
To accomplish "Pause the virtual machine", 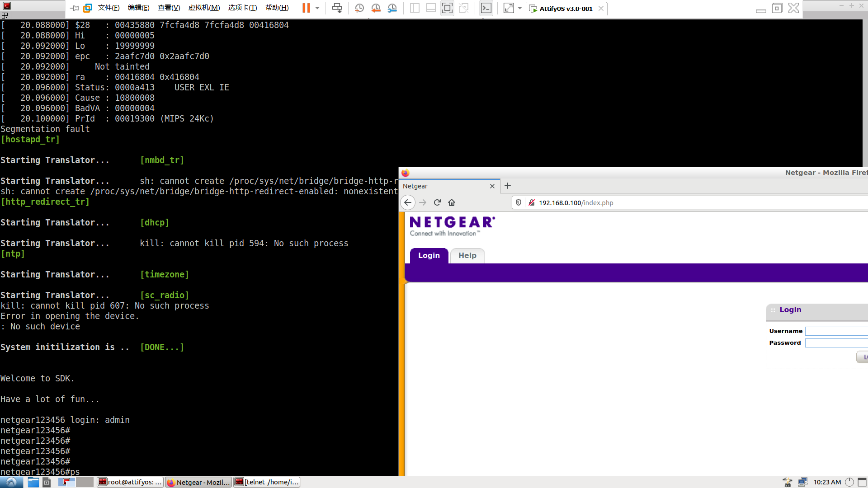I will tap(306, 8).
